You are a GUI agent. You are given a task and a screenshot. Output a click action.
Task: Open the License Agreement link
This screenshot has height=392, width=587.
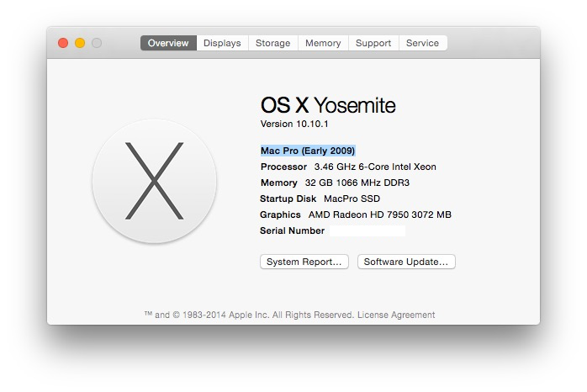(396, 315)
